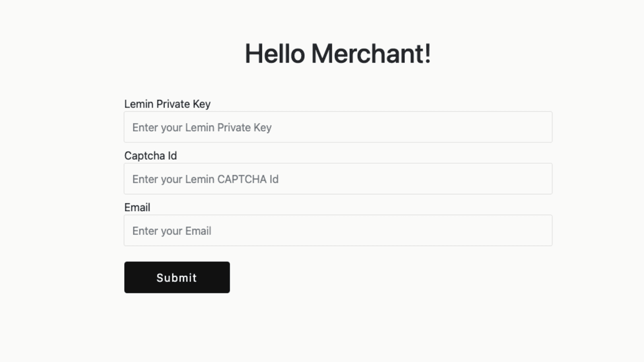Select the text box below "Captcha Id"
The image size is (644, 362).
pyautogui.click(x=338, y=179)
